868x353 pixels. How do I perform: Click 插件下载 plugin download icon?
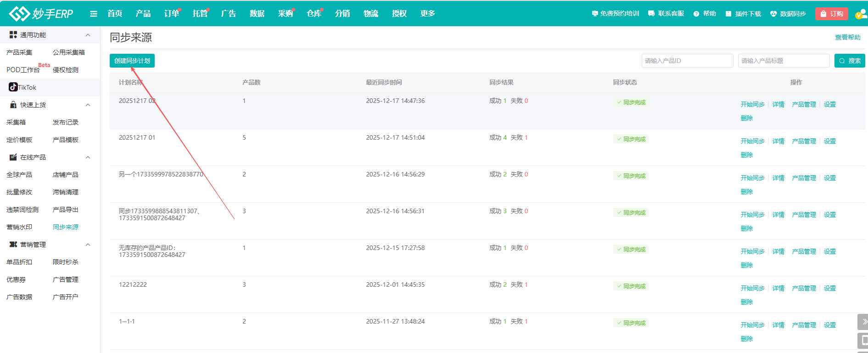(728, 14)
